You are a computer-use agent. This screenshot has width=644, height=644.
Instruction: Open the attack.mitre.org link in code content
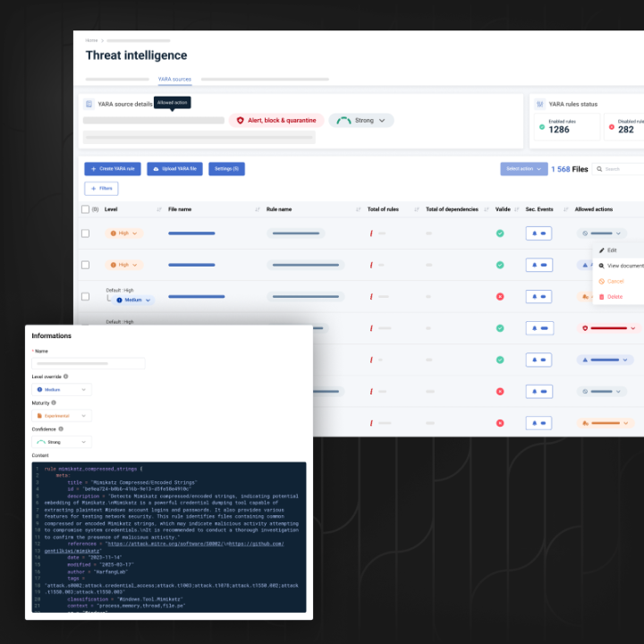[165, 544]
